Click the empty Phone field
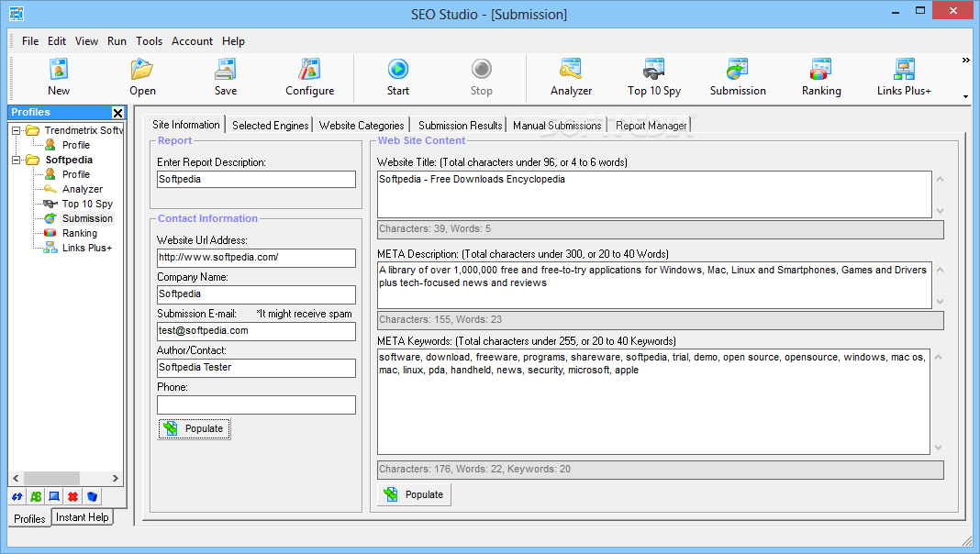Screen dimensions: 980x554 pyautogui.click(x=256, y=404)
